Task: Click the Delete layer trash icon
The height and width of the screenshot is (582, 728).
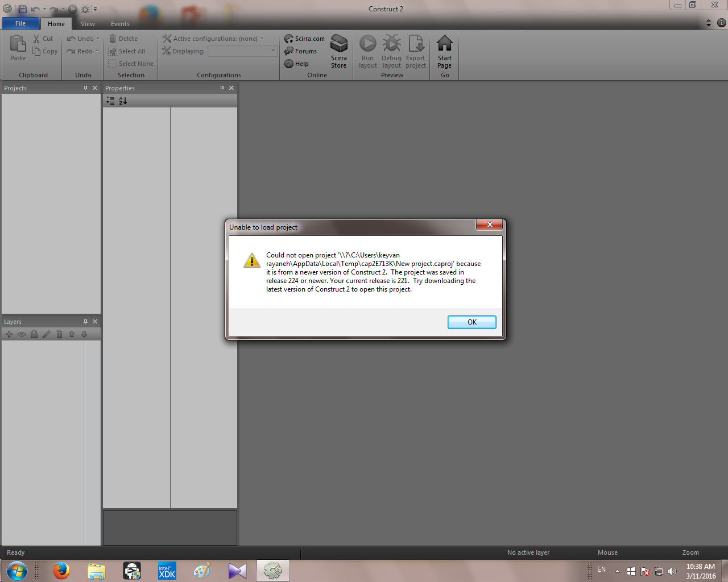Action: coord(59,334)
